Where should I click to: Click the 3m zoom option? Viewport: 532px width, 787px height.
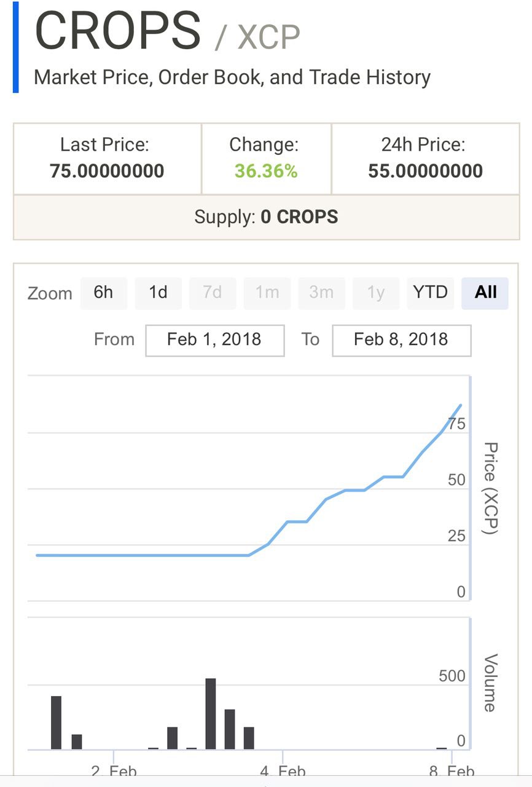click(x=321, y=293)
